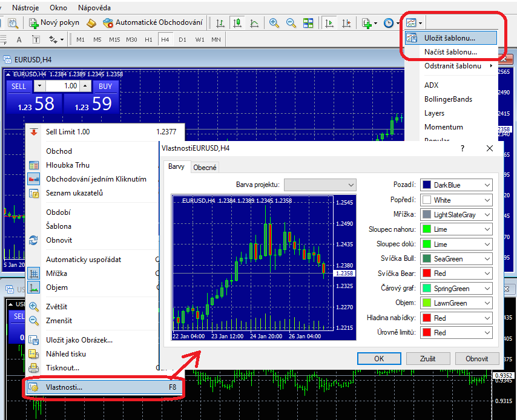Click the Nový pokyn new order icon
This screenshot has width=517, height=420.
34,23
